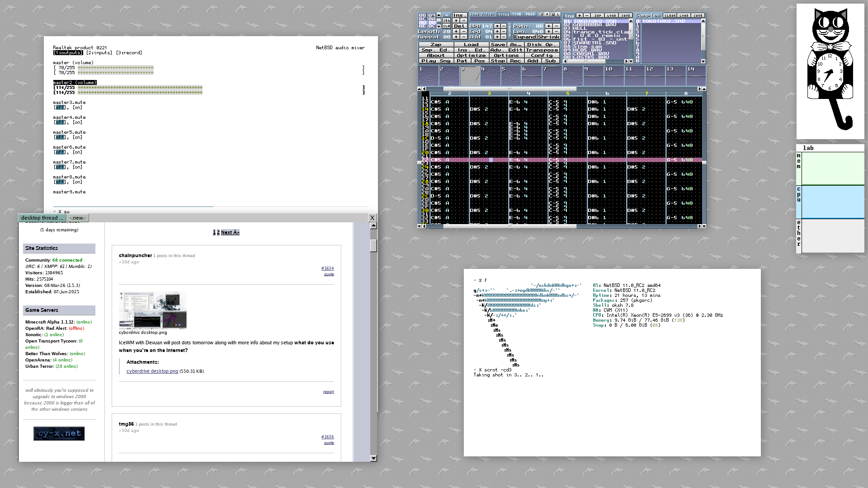Toggle Rec mode in tracker
868x488 pixels.
[515, 61]
